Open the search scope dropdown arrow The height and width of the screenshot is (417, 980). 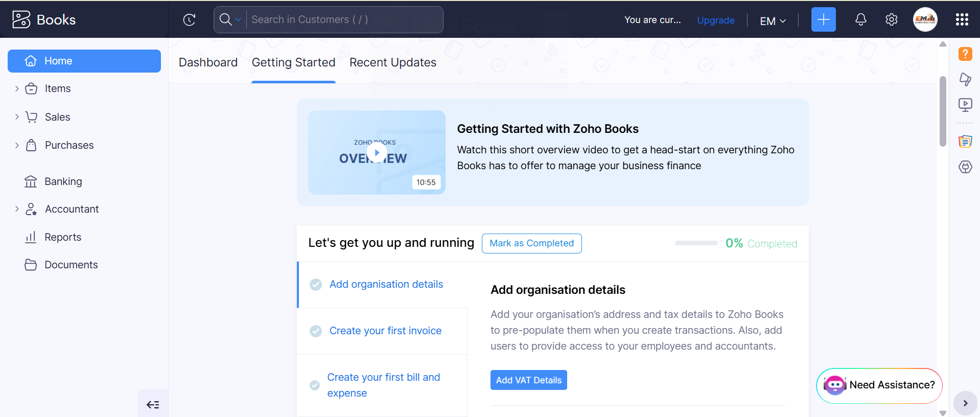[x=238, y=20]
